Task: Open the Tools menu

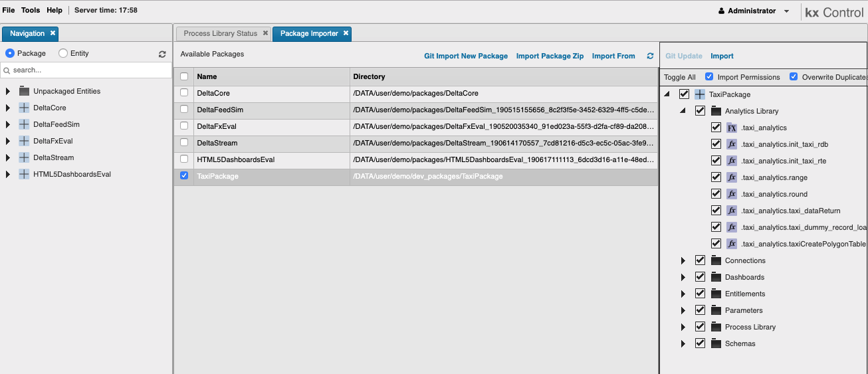Action: [31, 11]
